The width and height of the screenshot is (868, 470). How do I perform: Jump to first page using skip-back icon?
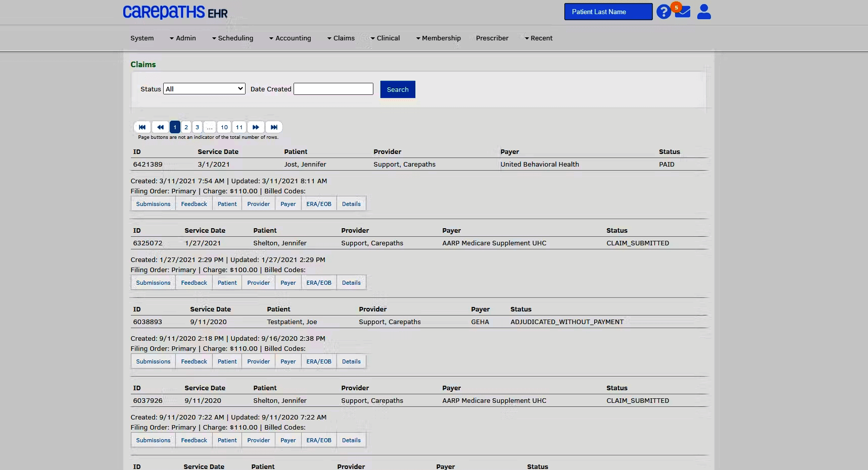pos(142,127)
